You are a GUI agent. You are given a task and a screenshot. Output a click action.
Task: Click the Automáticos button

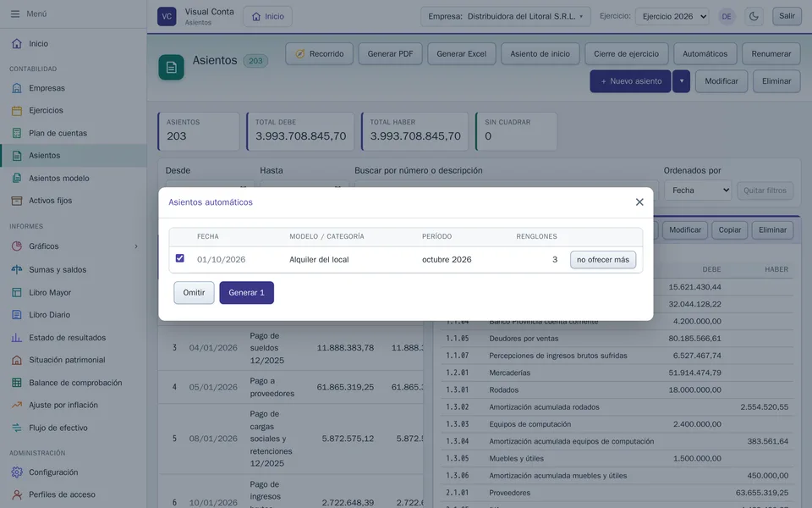click(x=705, y=54)
